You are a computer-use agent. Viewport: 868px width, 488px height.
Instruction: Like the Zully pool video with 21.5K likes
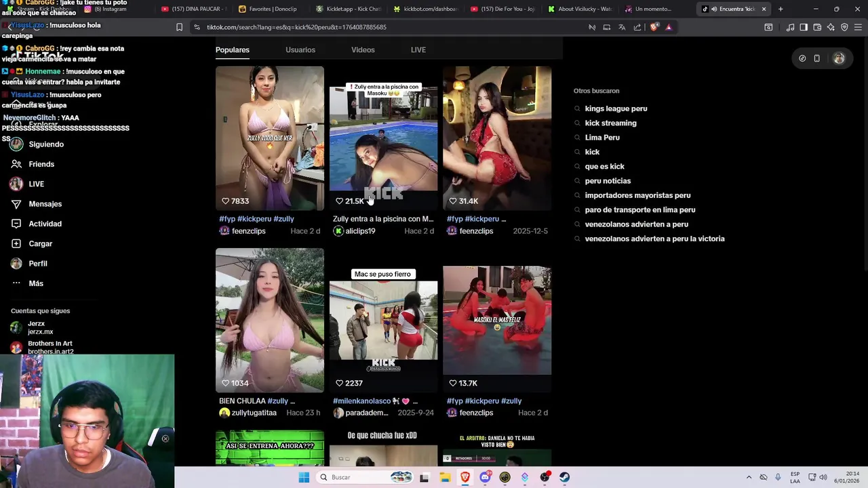coord(339,201)
